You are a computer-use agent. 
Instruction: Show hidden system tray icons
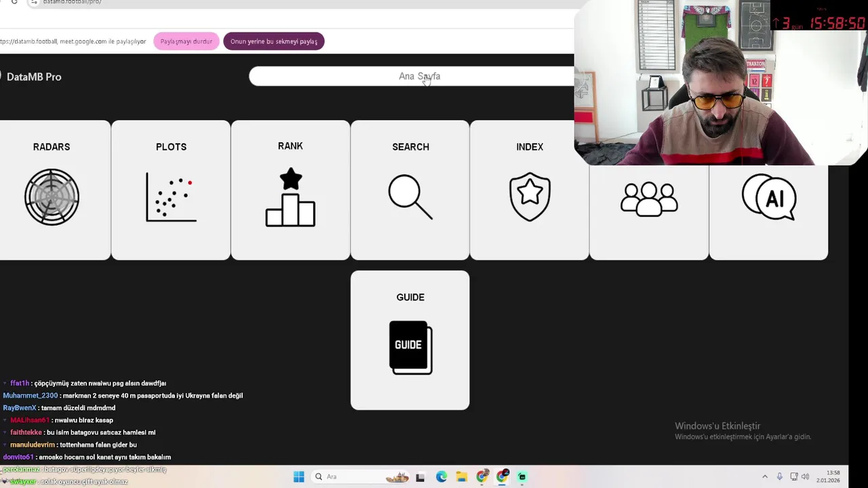pos(765,476)
